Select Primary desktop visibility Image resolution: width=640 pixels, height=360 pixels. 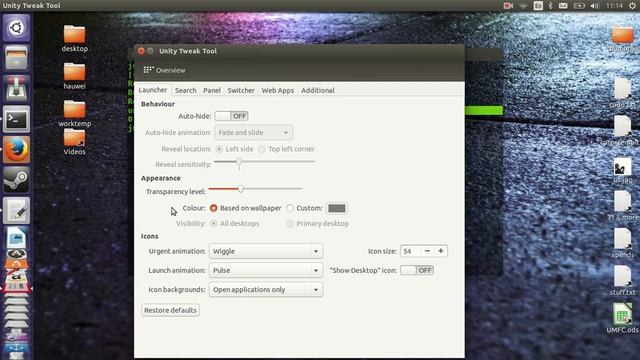tap(318, 224)
